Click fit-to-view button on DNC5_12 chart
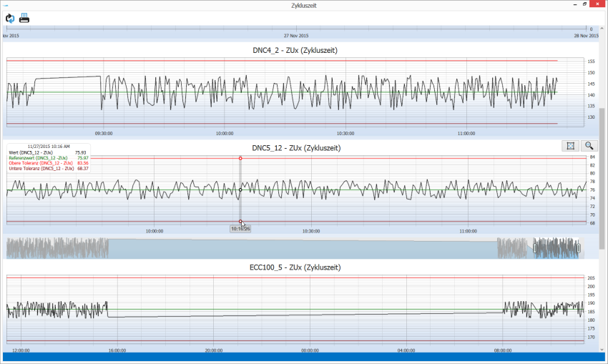This screenshot has width=608, height=364. point(570,146)
